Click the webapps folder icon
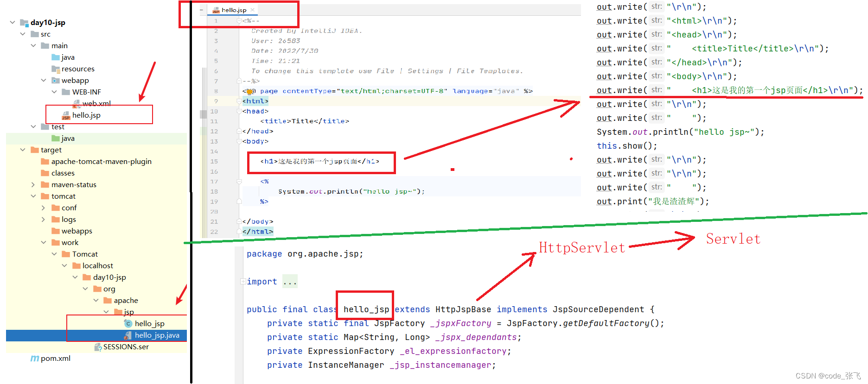The height and width of the screenshot is (384, 868). (56, 231)
